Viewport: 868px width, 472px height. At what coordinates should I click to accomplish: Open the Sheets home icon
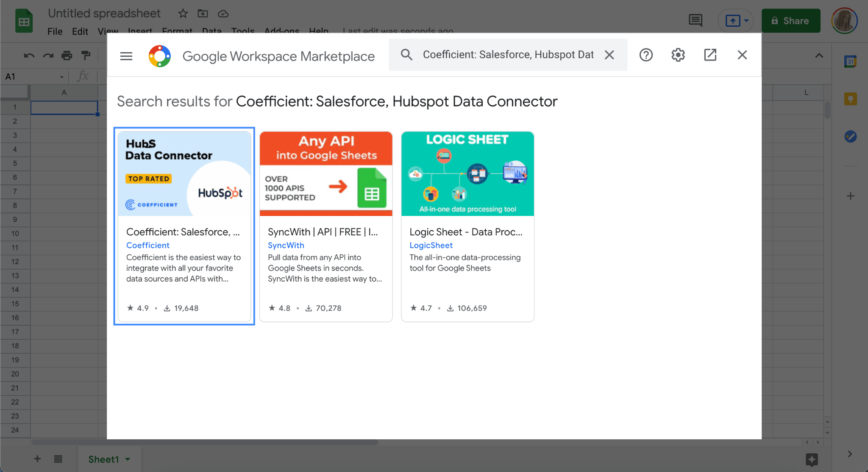pyautogui.click(x=24, y=20)
